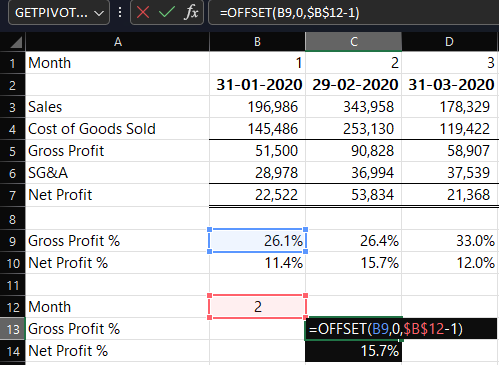Click the COGS value 145,486

(x=257, y=129)
